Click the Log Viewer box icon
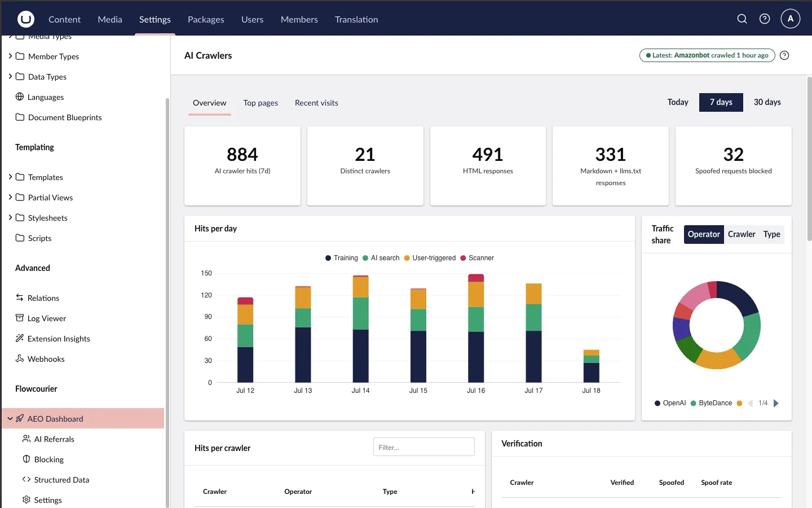812x508 pixels. pos(20,318)
